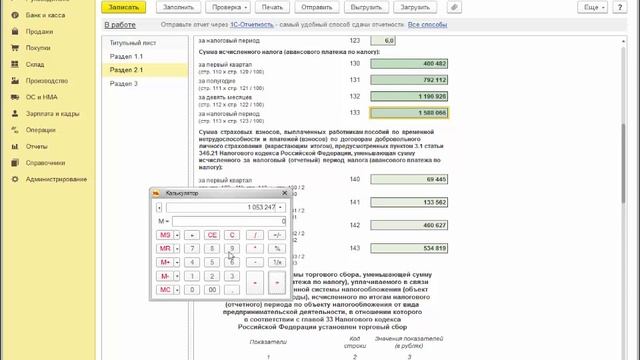Open the Зарплата и кадры person icon

(x=15, y=113)
